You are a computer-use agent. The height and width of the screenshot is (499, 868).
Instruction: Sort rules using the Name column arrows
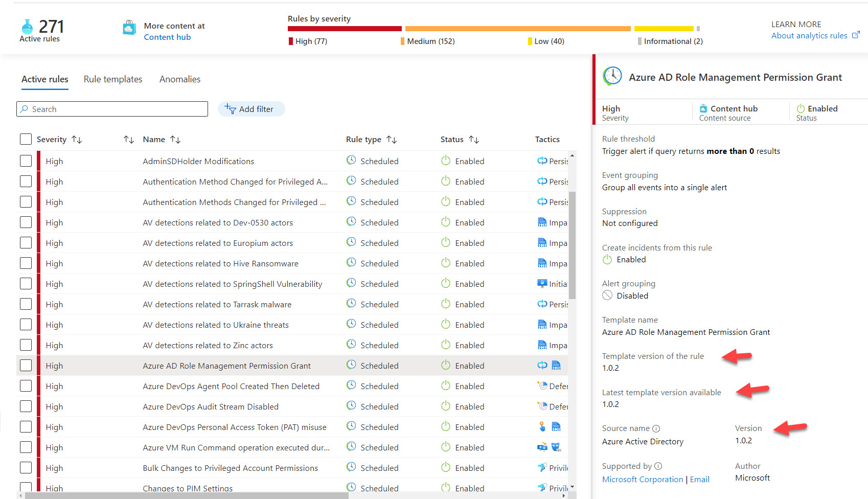pos(176,139)
